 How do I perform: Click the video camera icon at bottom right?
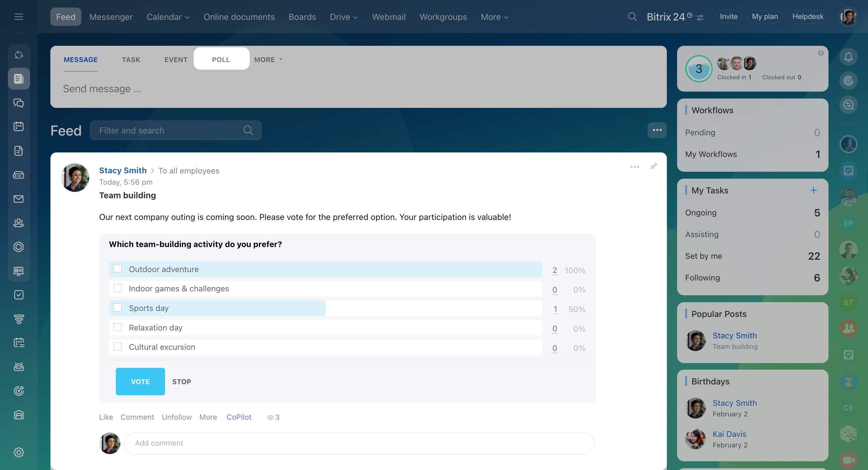(x=848, y=460)
